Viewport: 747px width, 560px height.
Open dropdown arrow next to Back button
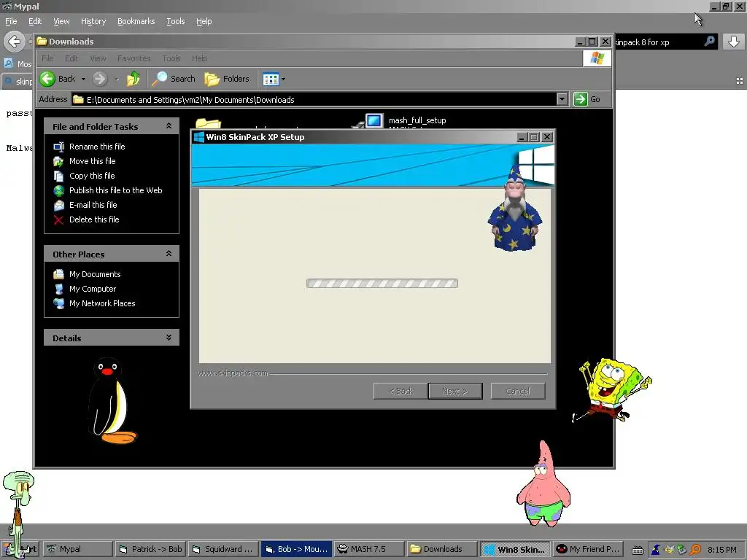coord(83,79)
